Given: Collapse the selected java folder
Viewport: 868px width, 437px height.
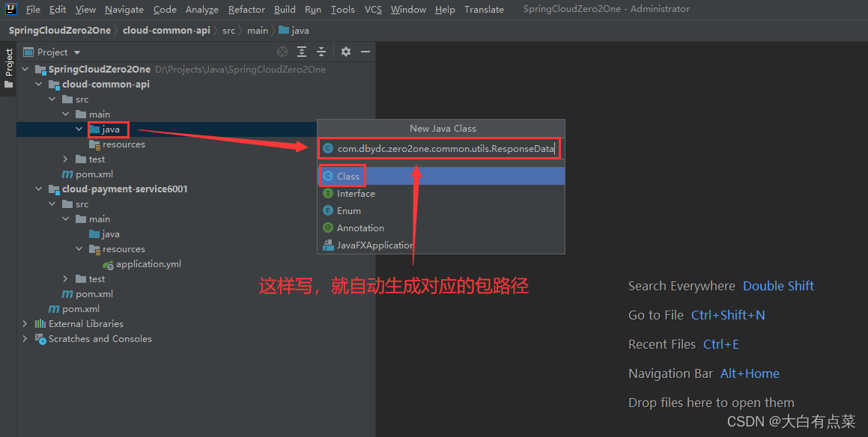Looking at the screenshot, I should [x=79, y=129].
